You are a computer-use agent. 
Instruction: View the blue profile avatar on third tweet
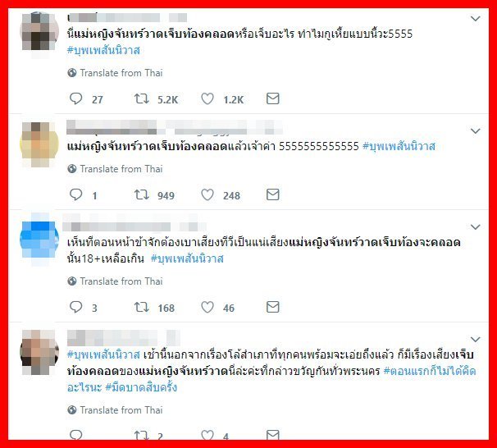click(x=39, y=240)
